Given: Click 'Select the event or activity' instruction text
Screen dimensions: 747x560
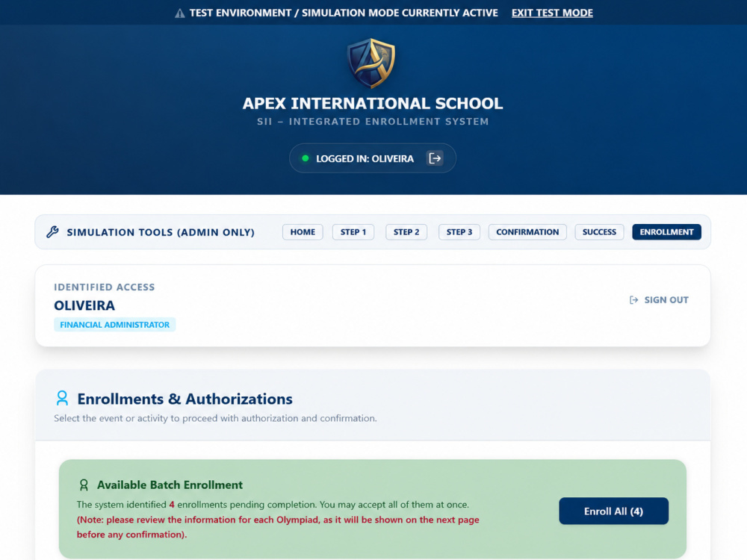Looking at the screenshot, I should pos(215,418).
